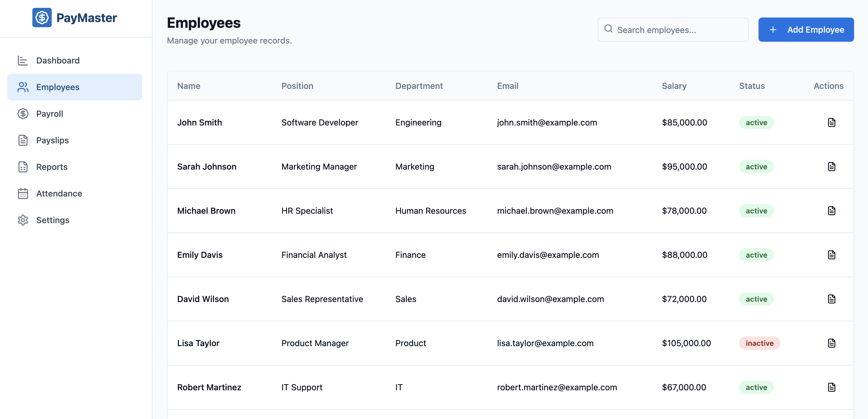This screenshot has height=419, width=868.
Task: Select Attendance in the sidebar
Action: (x=59, y=194)
